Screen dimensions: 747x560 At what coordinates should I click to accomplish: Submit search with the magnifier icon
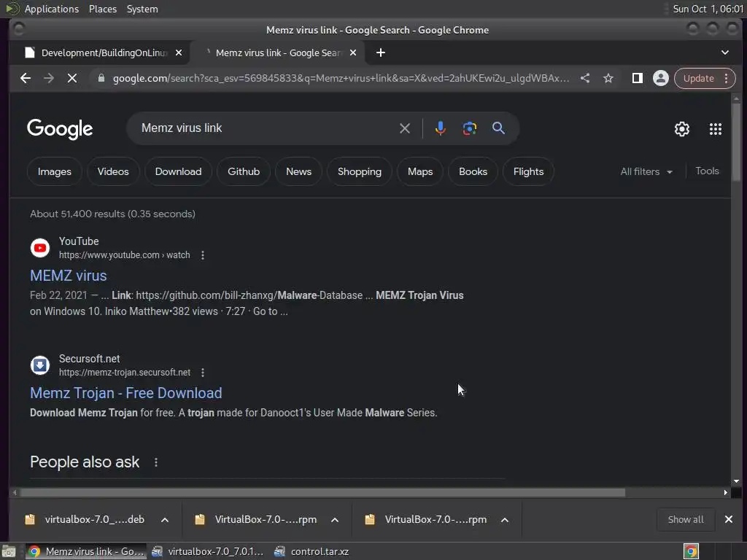point(498,128)
